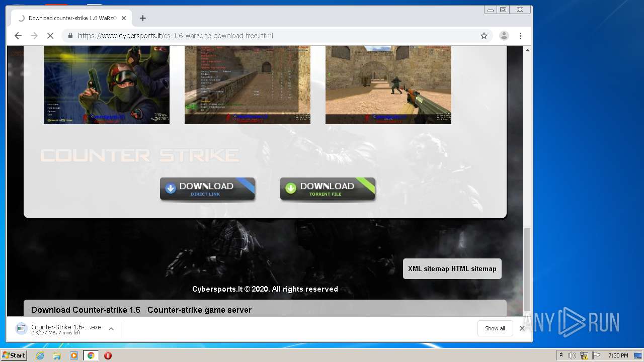Click the red stop-sign taskbar icon
The height and width of the screenshot is (362, 644).
click(x=108, y=355)
